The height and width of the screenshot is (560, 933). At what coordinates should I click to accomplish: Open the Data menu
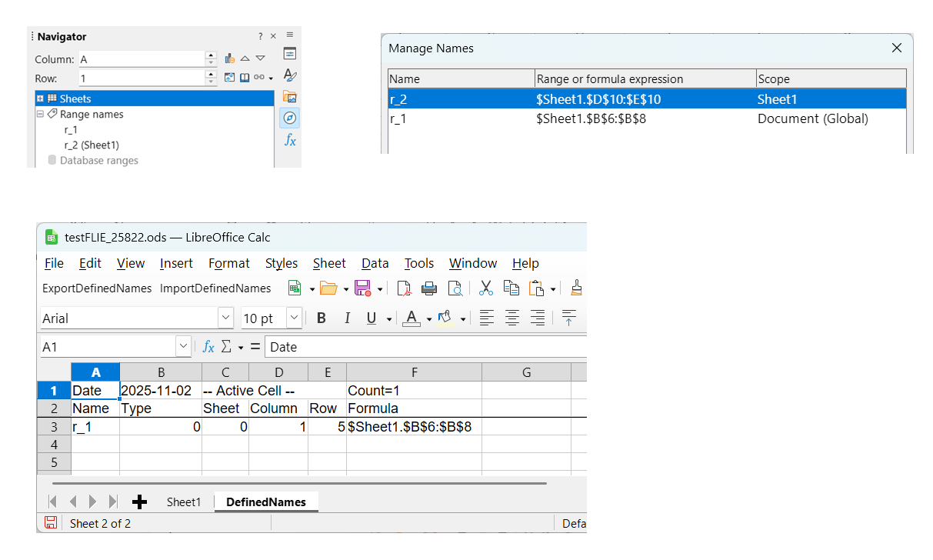pyautogui.click(x=375, y=263)
